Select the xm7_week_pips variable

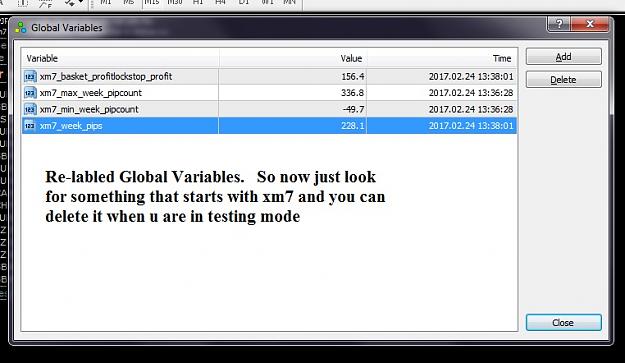[x=269, y=126]
